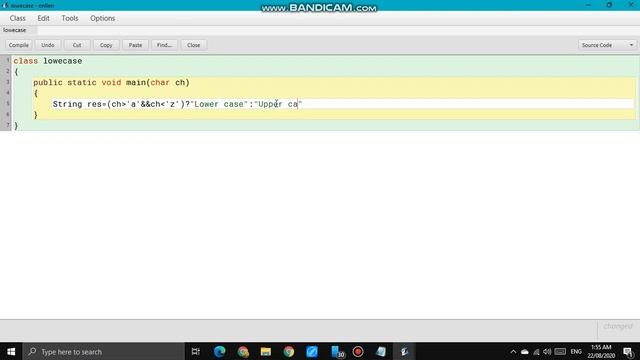Compile the class with the Compile button

[x=19, y=45]
